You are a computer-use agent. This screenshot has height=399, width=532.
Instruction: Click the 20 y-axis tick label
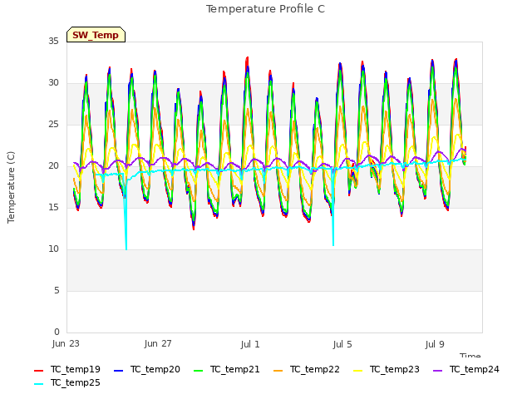(x=53, y=166)
